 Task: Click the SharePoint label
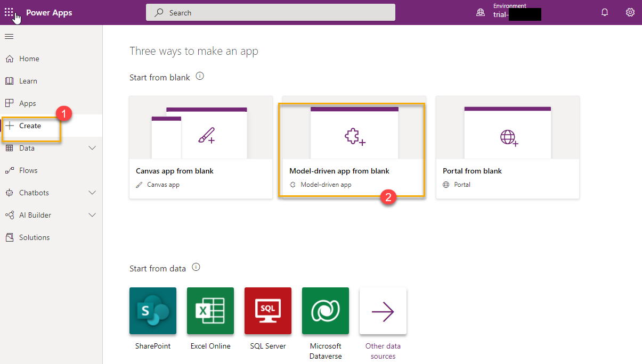153,346
